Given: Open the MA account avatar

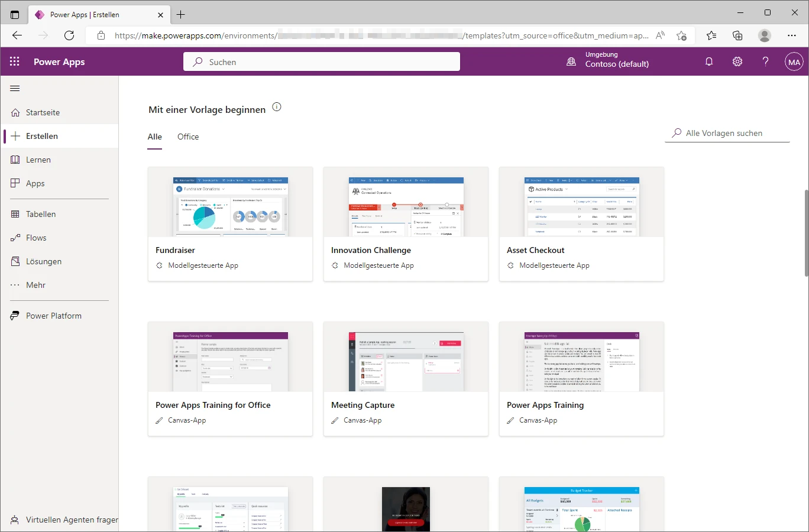Looking at the screenshot, I should coord(794,61).
